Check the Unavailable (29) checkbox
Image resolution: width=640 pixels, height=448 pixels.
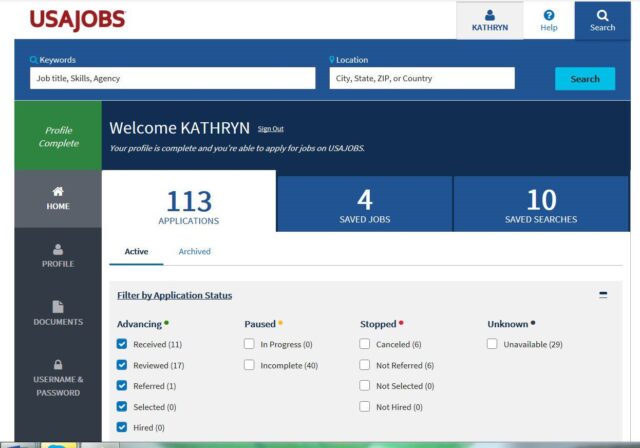click(492, 344)
